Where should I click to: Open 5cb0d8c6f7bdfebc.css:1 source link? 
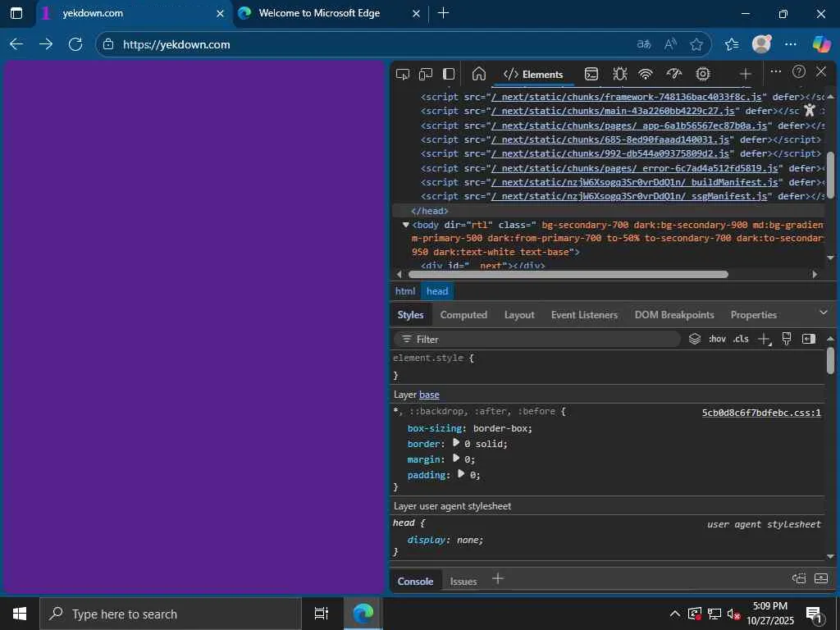(761, 413)
